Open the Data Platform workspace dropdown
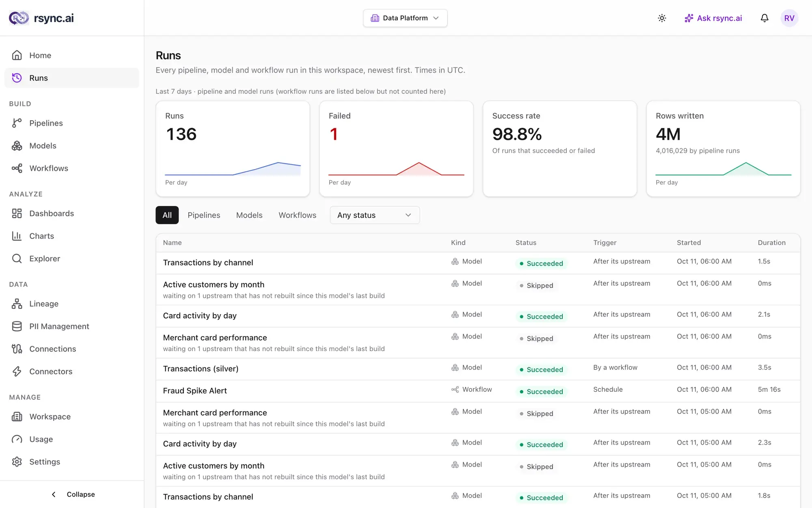This screenshot has height=508, width=812. point(405,18)
